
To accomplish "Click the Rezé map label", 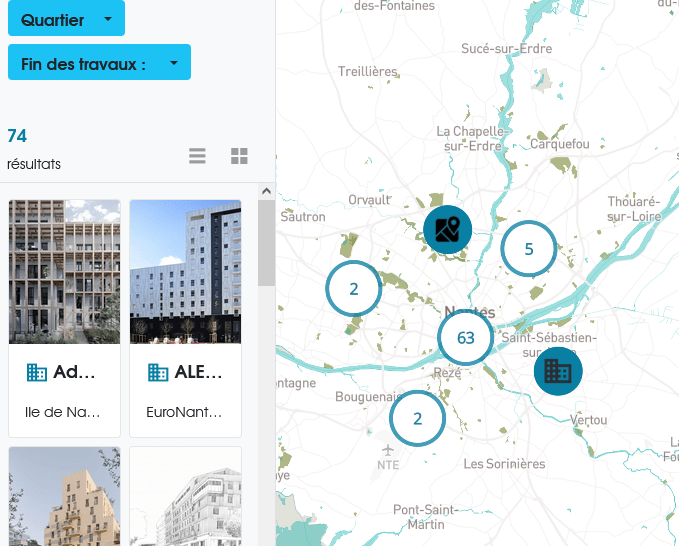I will click(447, 373).
